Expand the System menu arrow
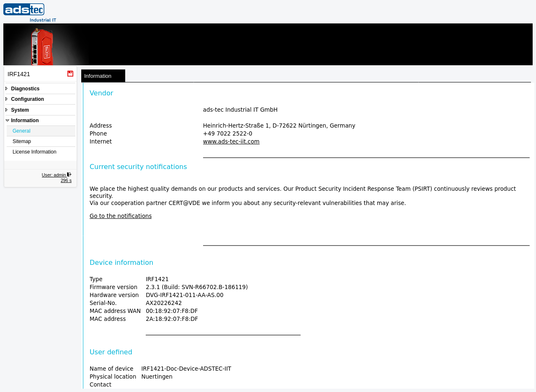 click(7, 110)
